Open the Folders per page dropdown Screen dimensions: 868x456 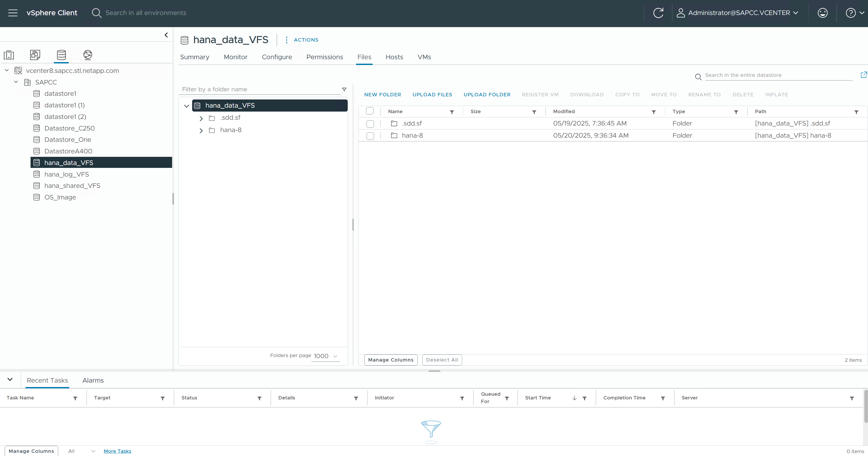pyautogui.click(x=326, y=356)
